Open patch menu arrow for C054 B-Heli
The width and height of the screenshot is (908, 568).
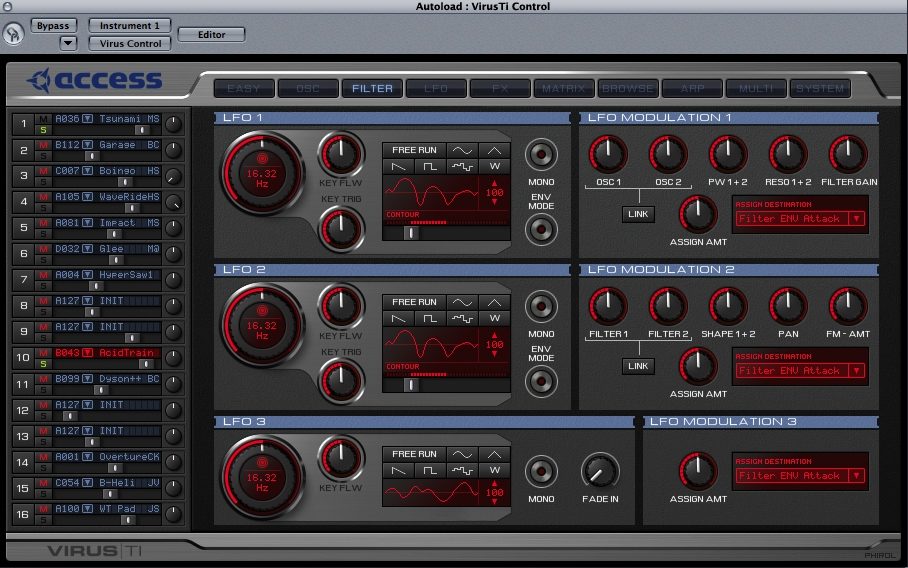tap(87, 483)
